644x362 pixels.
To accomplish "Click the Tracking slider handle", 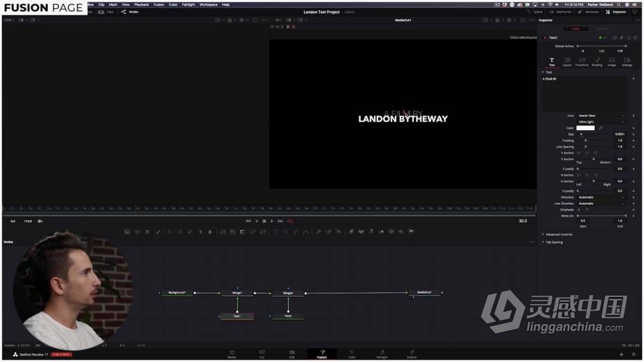I will (586, 141).
